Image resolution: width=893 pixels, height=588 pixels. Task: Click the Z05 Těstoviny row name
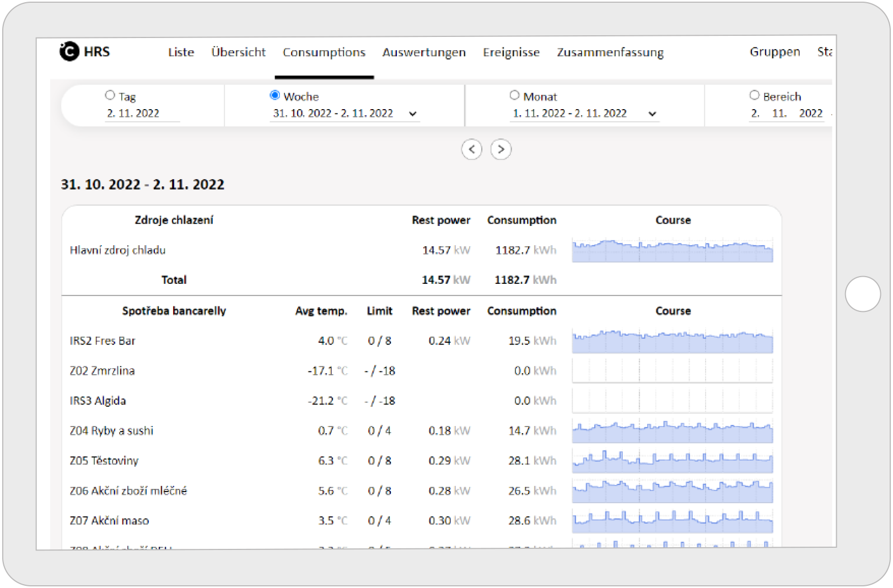104,461
